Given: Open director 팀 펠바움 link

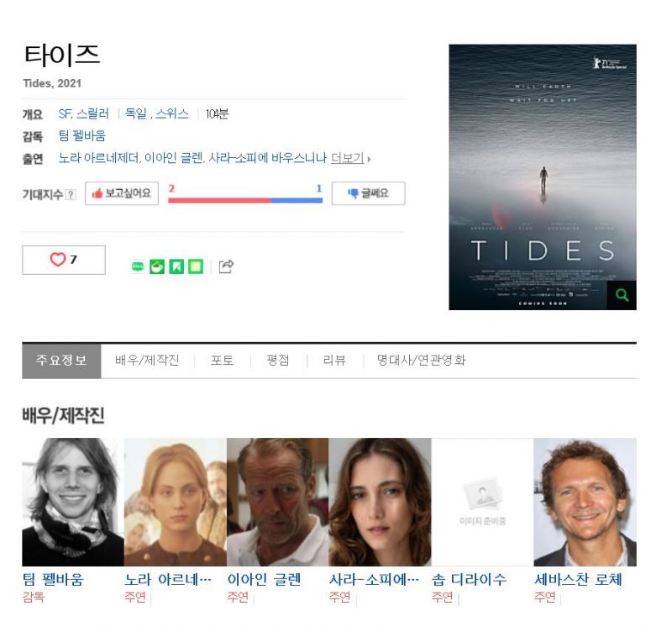Looking at the screenshot, I should click(x=81, y=136).
